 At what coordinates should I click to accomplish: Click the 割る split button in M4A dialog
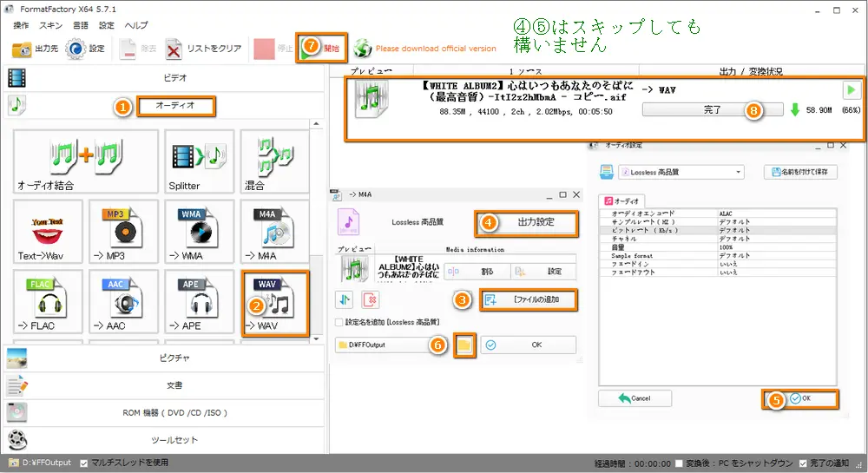pos(477,271)
